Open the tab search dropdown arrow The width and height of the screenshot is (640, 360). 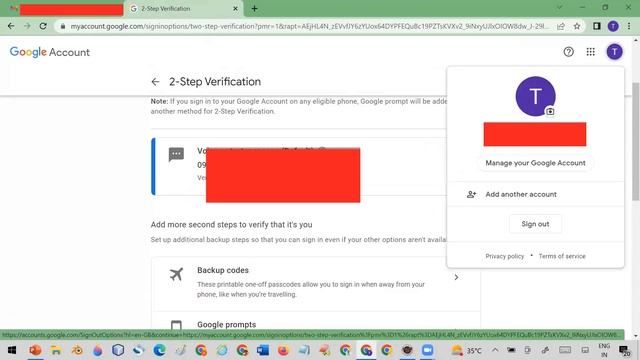tap(560, 7)
